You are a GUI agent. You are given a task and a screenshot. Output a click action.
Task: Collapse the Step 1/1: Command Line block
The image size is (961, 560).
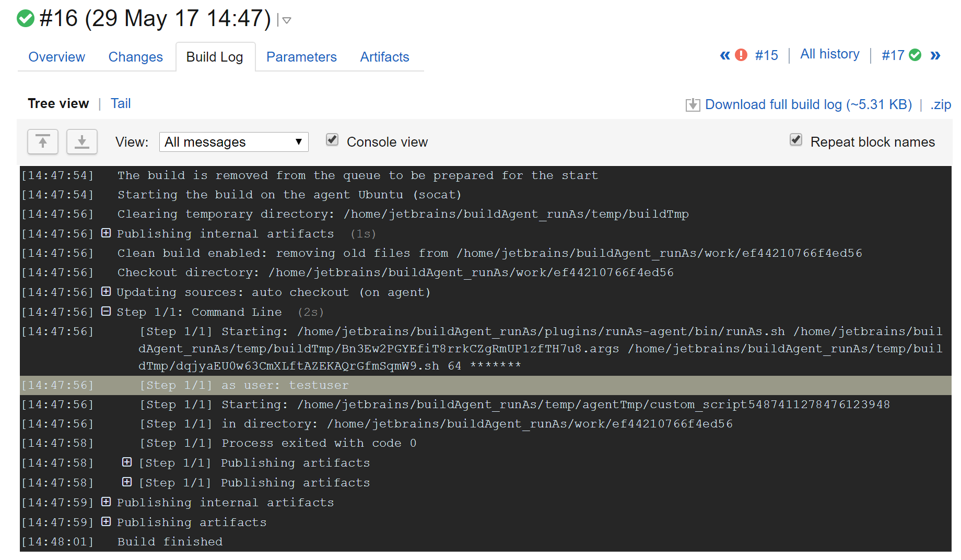click(106, 312)
